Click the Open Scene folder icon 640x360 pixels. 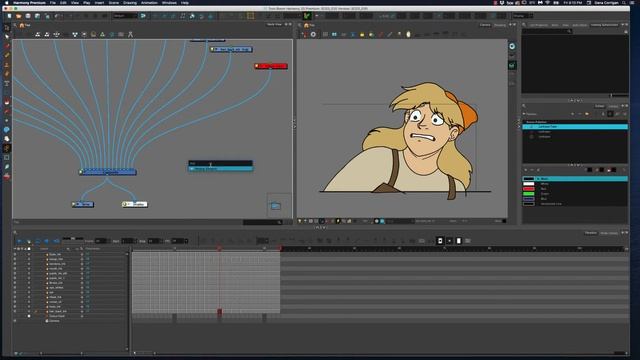pos(18,16)
